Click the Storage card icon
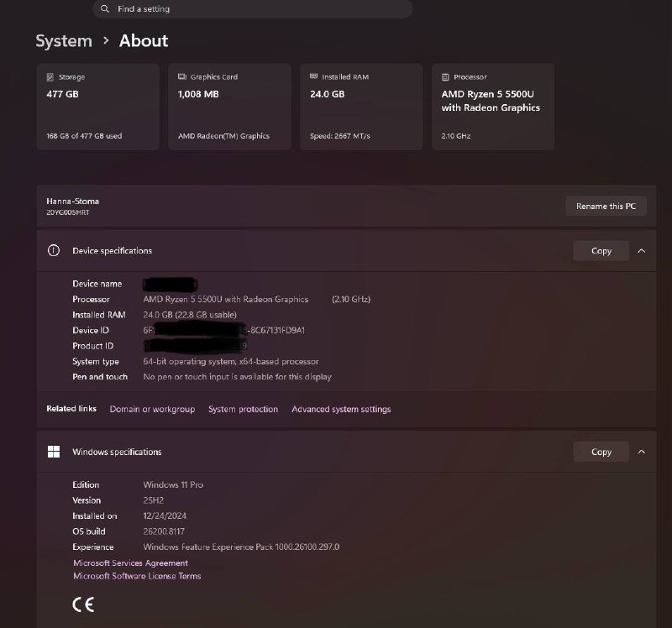 [50, 77]
